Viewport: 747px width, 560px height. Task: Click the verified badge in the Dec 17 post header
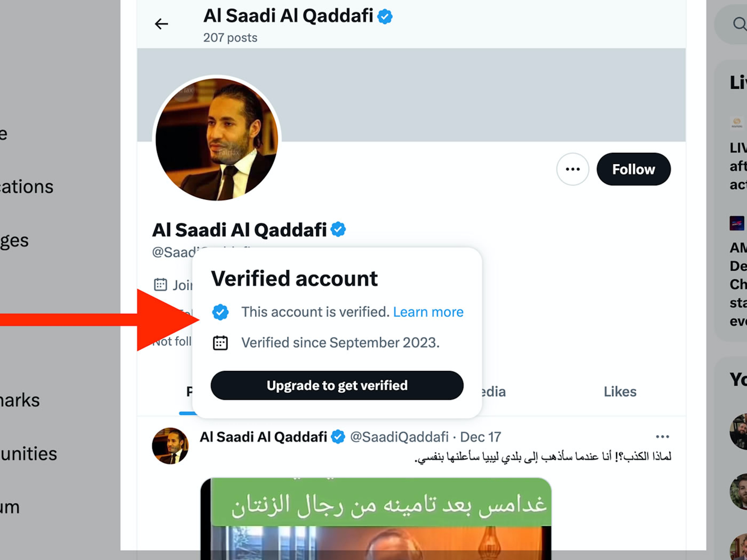click(338, 437)
